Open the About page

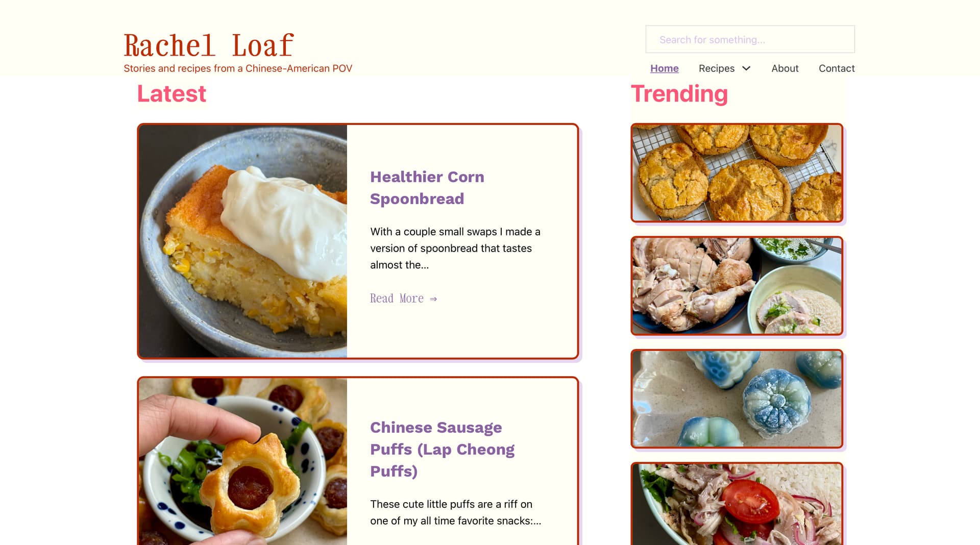point(785,68)
